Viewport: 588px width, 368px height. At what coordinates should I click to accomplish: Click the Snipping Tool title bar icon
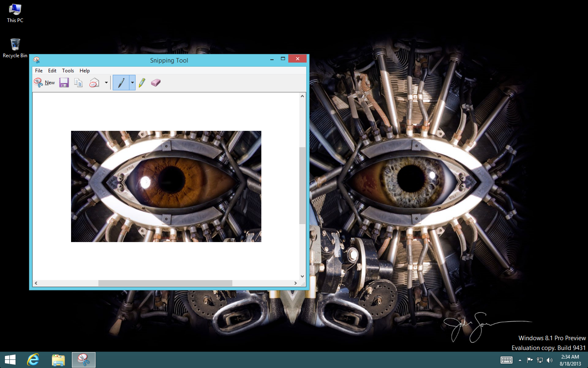coord(37,60)
